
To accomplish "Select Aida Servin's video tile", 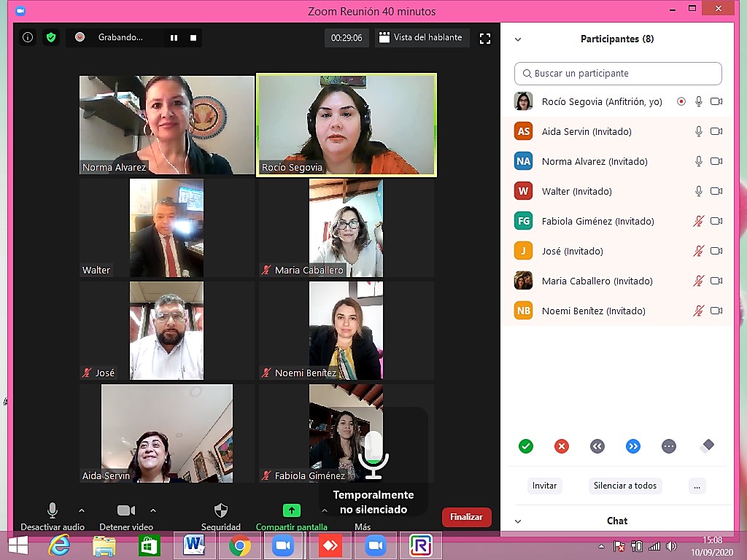I will pyautogui.click(x=167, y=433).
